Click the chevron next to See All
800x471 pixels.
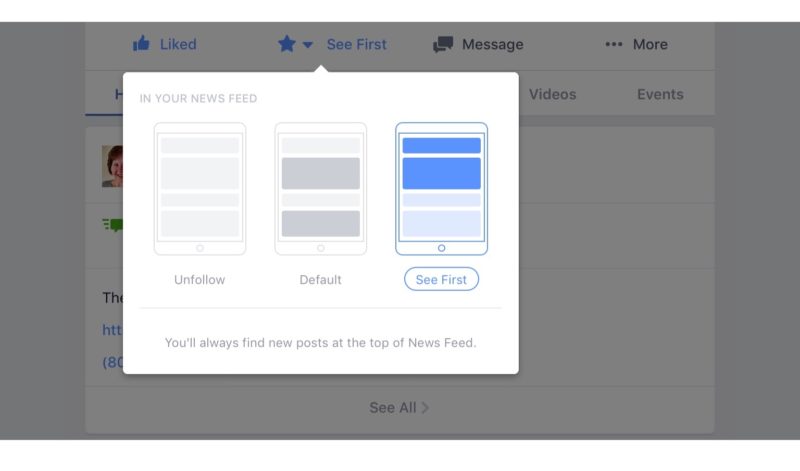(x=425, y=408)
